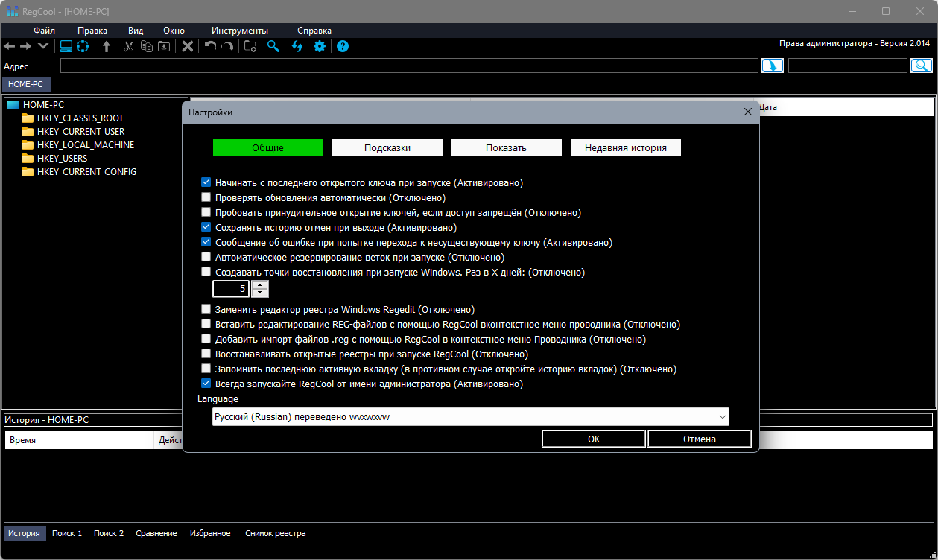938x560 pixels.
Task: Click the Отмена button
Action: pos(700,439)
